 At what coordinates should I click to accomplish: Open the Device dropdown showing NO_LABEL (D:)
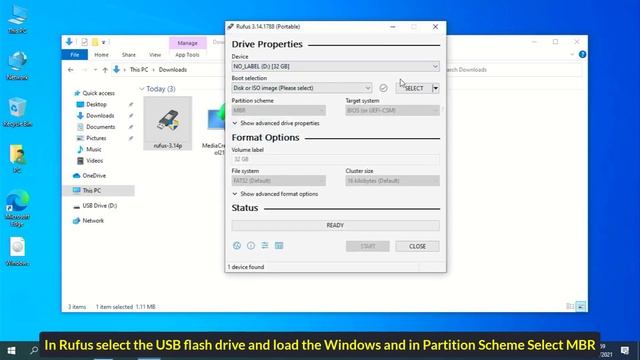336,66
